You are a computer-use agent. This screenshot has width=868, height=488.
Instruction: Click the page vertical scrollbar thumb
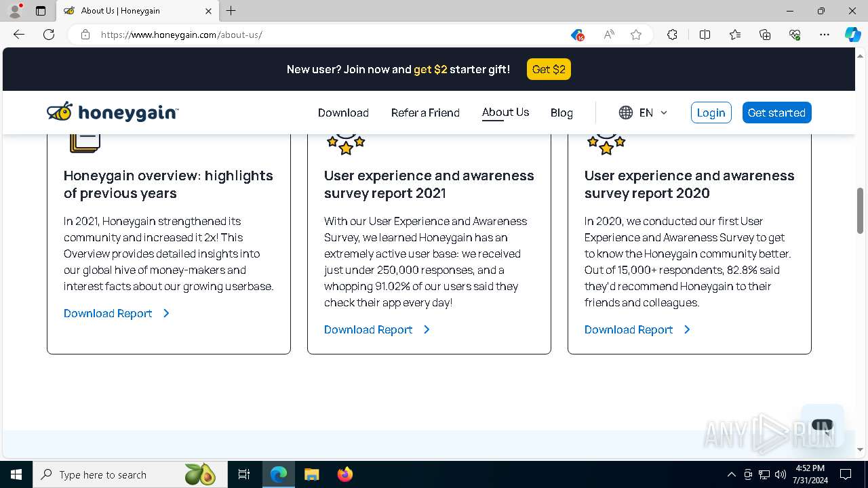click(860, 210)
